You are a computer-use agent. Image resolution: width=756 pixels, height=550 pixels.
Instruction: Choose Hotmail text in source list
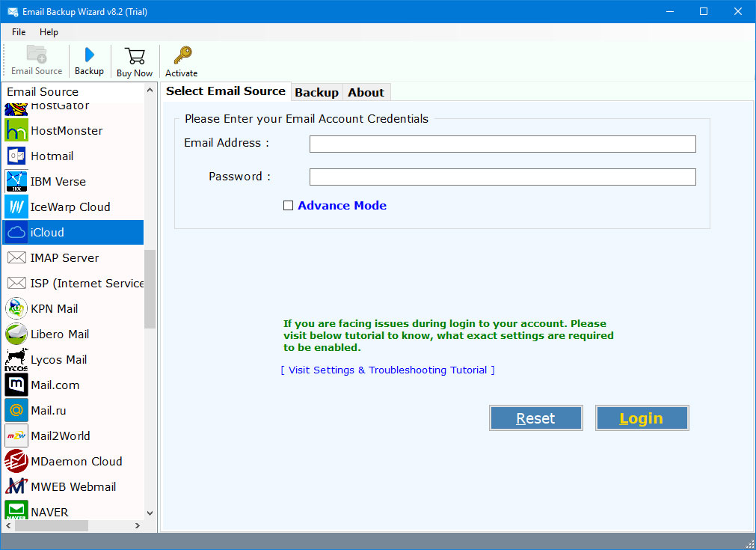pos(52,156)
